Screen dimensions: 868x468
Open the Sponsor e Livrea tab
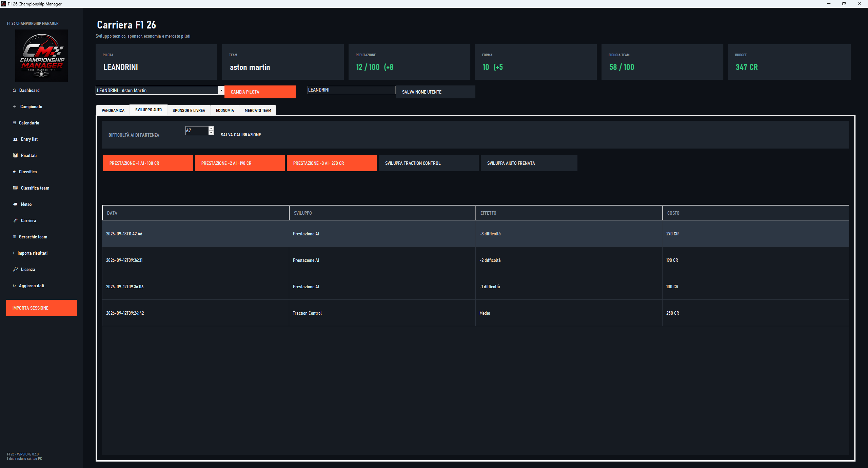tap(189, 110)
